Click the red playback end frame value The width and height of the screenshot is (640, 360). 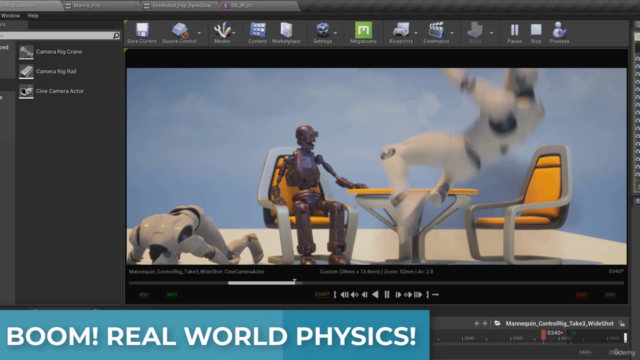(581, 294)
